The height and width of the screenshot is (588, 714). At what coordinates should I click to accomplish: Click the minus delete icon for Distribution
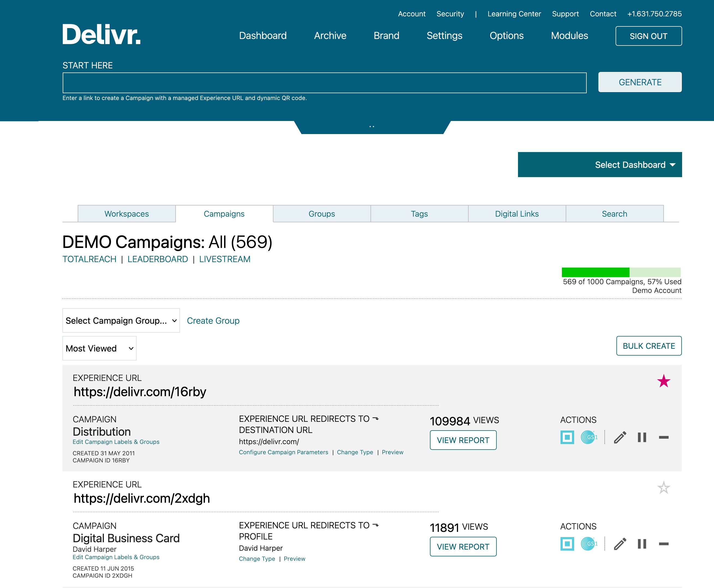coord(664,437)
